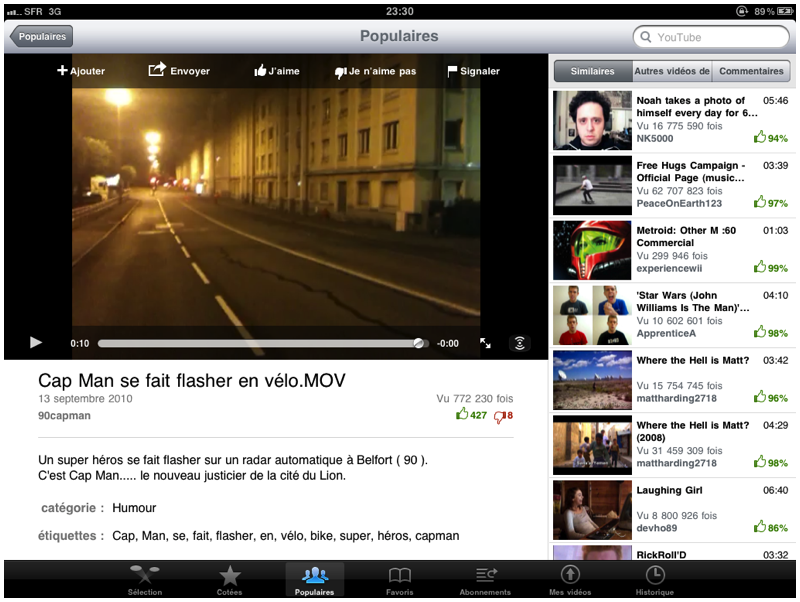Image resolution: width=800 pixels, height=602 pixels.
Task: Enter fullscreen with the expand arrows icon
Action: click(x=485, y=343)
